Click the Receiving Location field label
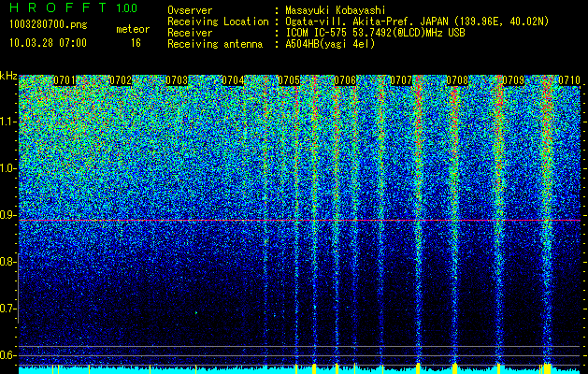The width and height of the screenshot is (588, 374). (218, 22)
